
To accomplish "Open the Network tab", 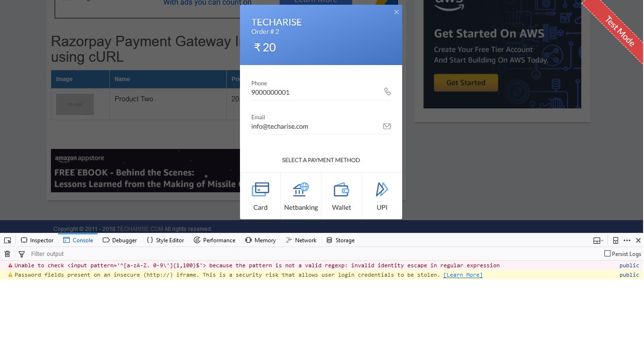I will (301, 240).
